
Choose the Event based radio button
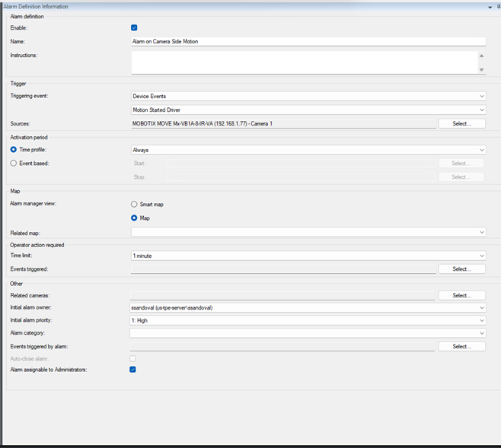pos(14,163)
